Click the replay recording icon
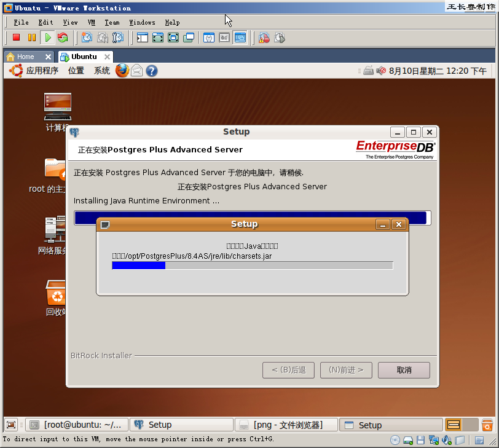499x448 pixels. tap(280, 37)
